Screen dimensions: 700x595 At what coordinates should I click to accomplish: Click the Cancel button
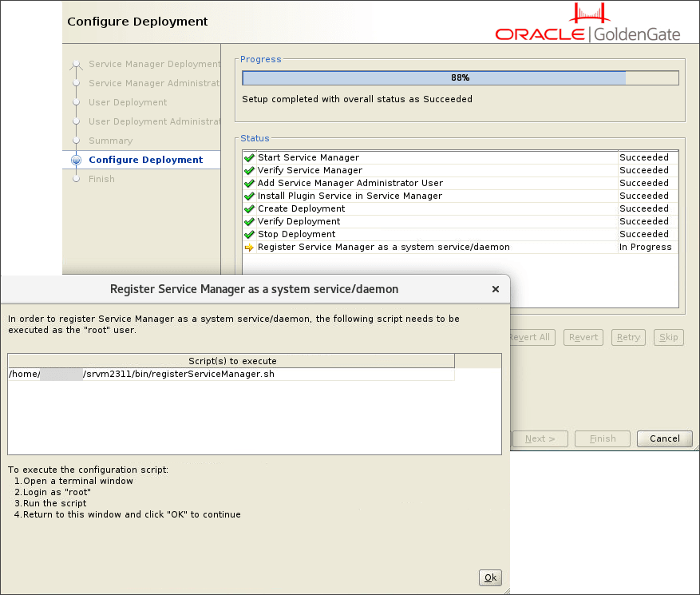(664, 438)
